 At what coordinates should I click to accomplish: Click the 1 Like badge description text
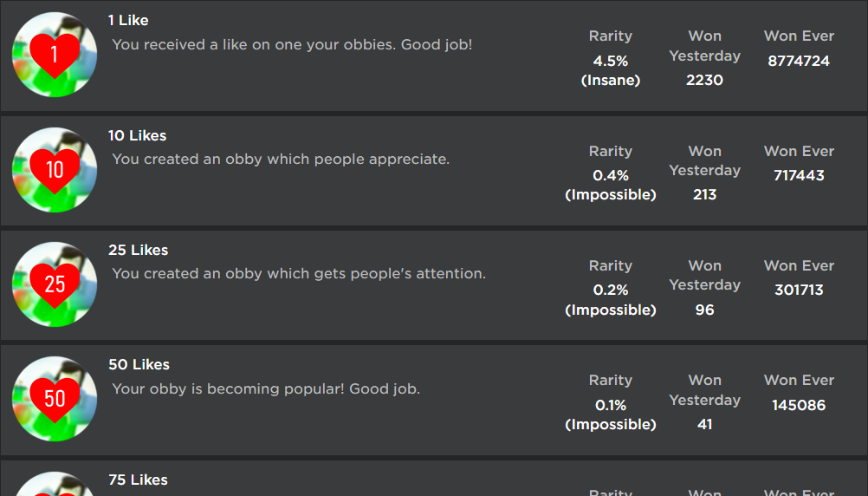pyautogui.click(x=292, y=44)
